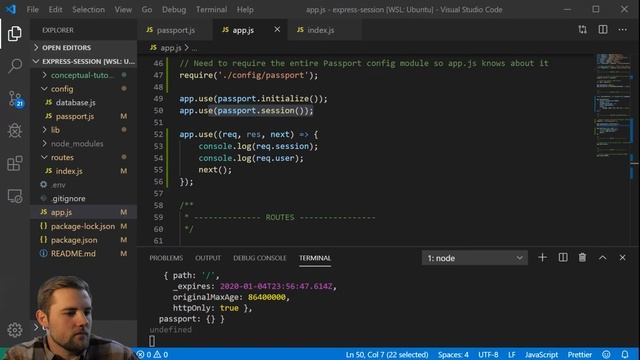Switch to the Debug Console tab
This screenshot has width=640, height=360.
260,258
